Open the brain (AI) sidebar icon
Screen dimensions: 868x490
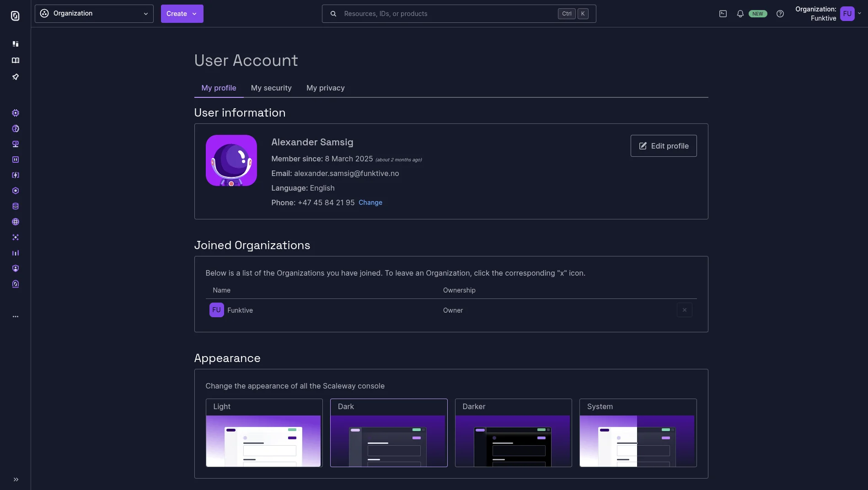[16, 128]
